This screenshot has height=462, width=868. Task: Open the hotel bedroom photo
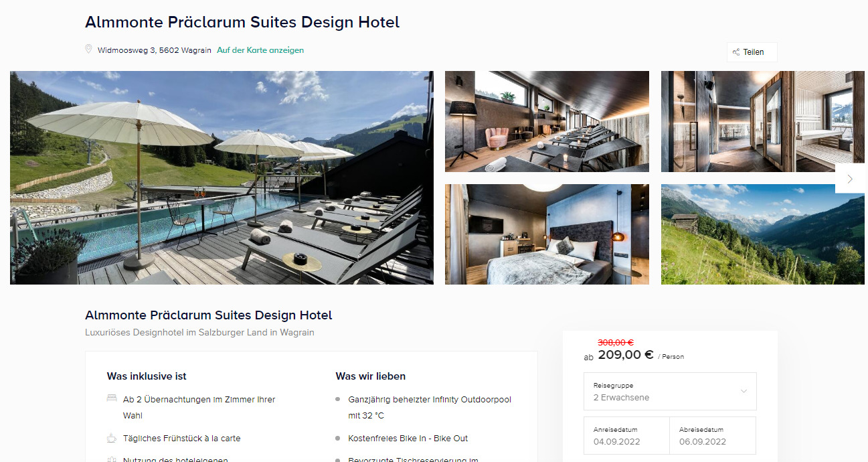pyautogui.click(x=547, y=234)
